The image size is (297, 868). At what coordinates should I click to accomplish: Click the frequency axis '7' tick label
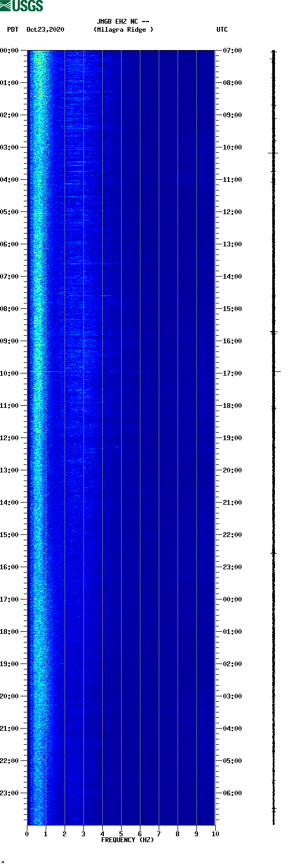click(159, 834)
